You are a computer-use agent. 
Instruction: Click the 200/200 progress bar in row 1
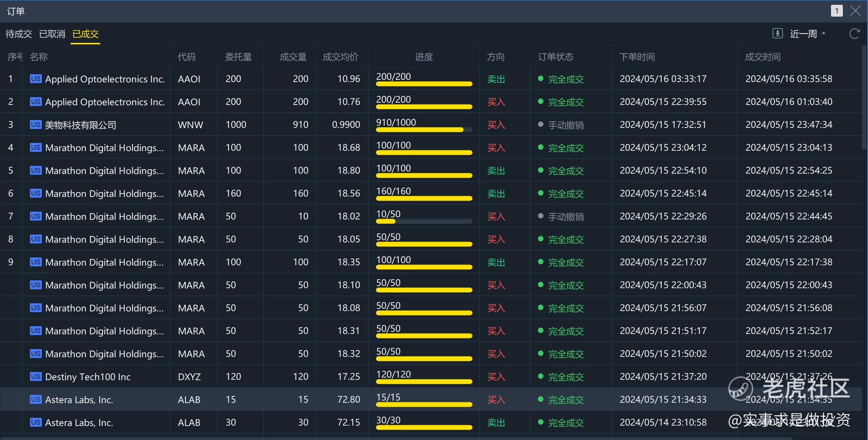[x=424, y=84]
